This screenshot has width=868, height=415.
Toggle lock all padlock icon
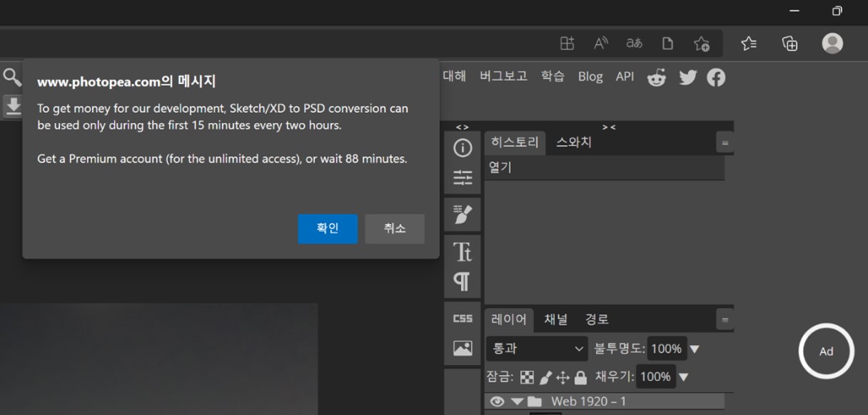click(x=580, y=377)
